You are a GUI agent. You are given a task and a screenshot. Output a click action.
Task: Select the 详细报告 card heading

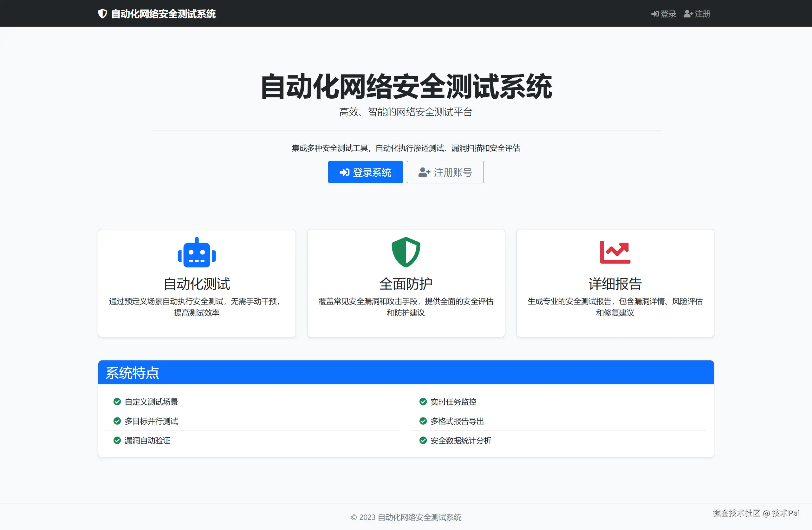tap(615, 284)
